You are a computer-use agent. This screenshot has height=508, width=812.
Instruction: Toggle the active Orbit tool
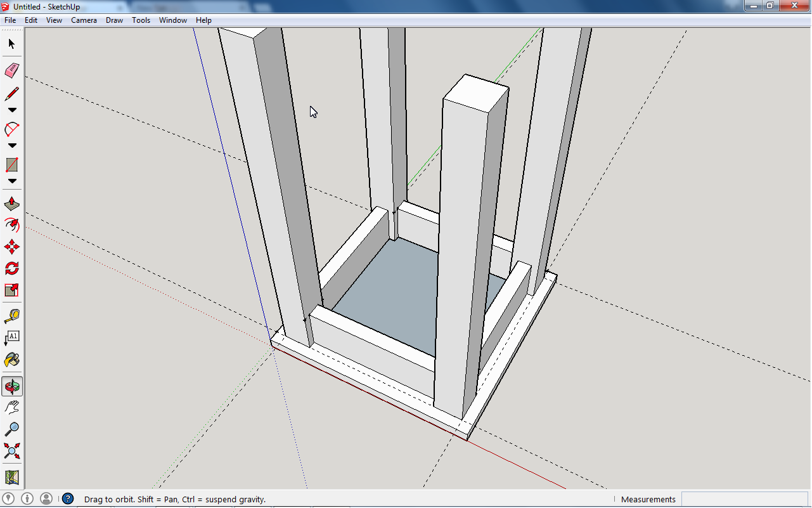click(12, 386)
